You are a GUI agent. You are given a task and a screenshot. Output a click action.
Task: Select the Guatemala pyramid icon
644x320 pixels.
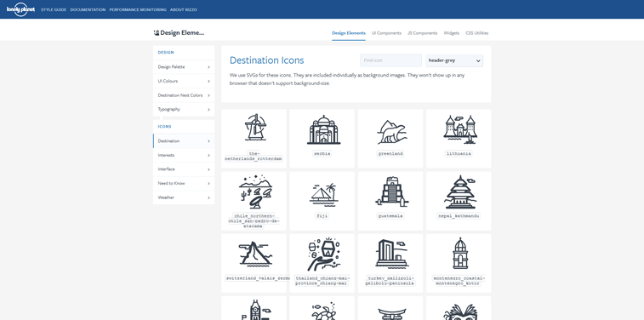392,191
